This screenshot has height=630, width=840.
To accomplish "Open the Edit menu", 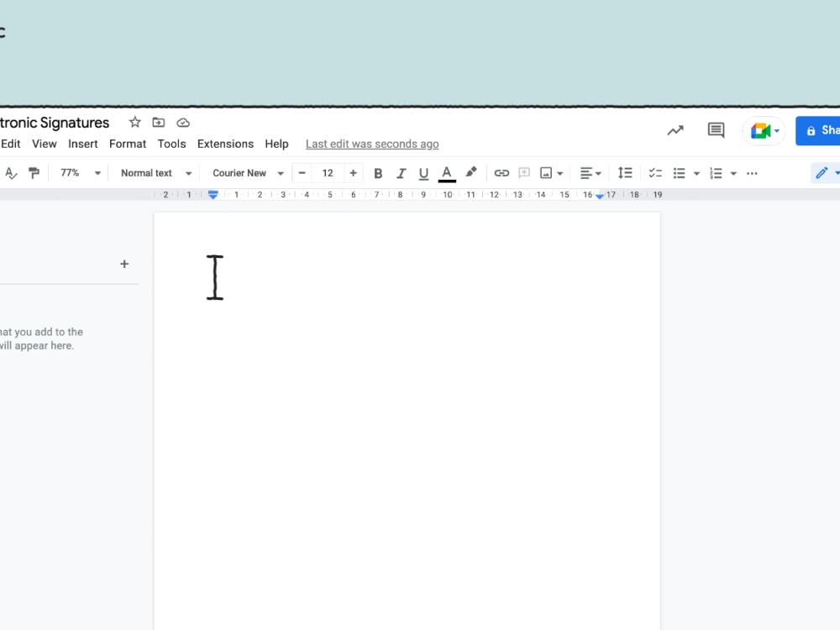I will click(10, 144).
